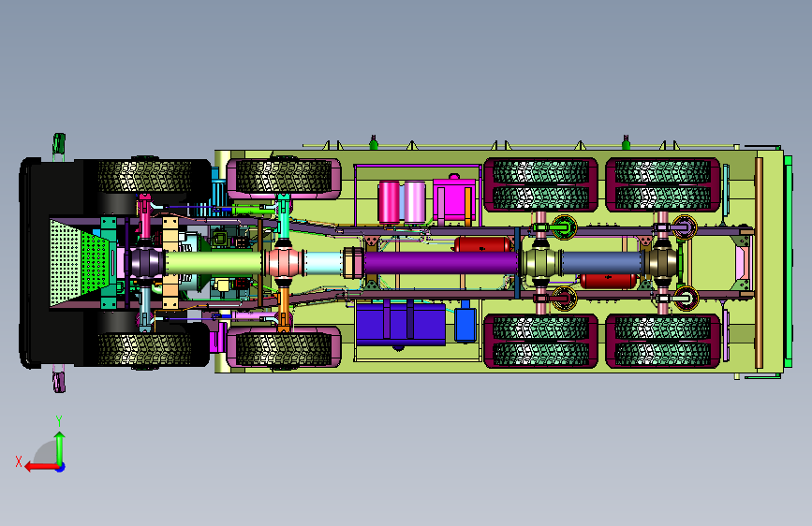Select the pink differential housing on the second axle
This screenshot has width=812, height=526.
283,262
